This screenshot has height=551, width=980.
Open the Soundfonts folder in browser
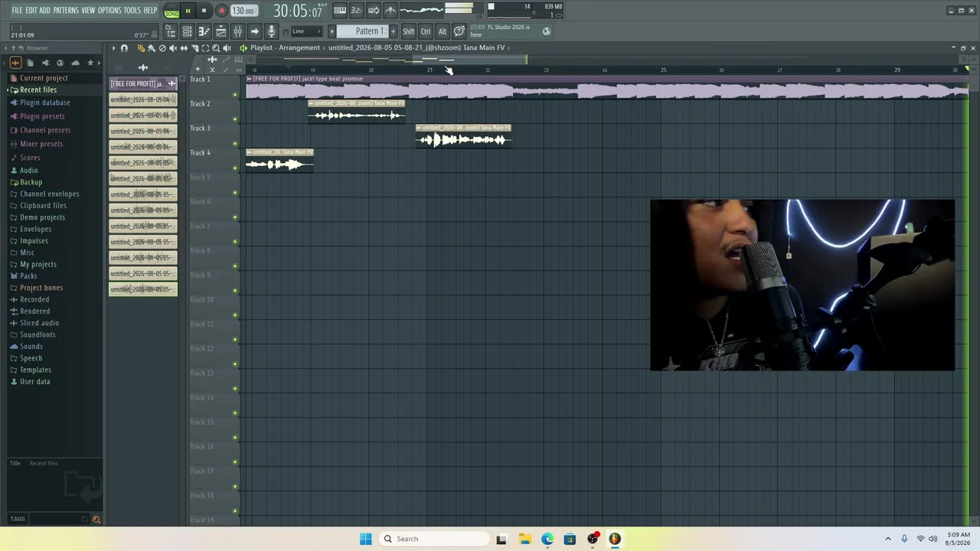38,334
